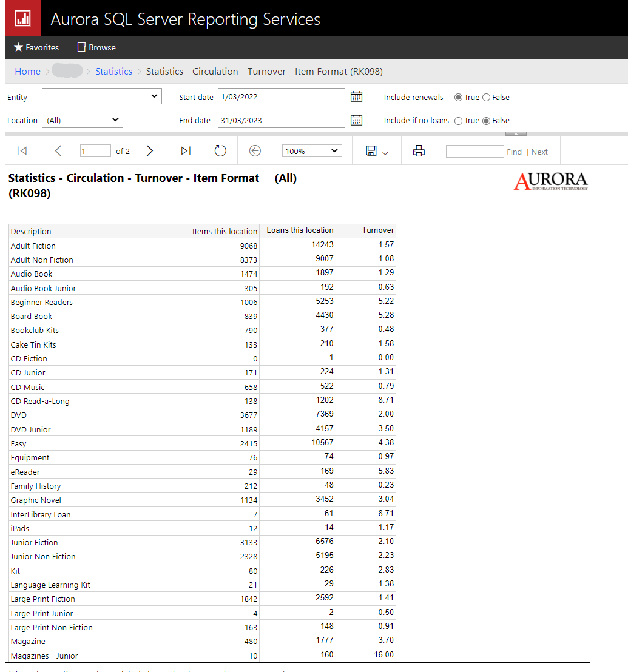Select the CD Read-a-Long row label
This screenshot has height=672, width=628.
coord(40,402)
